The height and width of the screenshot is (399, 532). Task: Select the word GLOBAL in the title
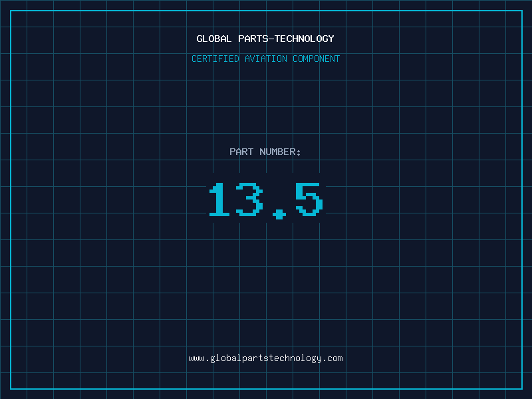(214, 39)
